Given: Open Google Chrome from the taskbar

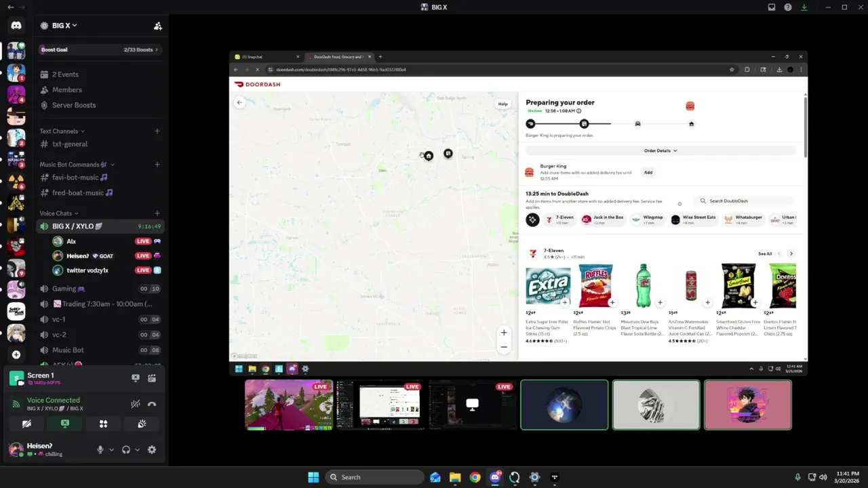Looking at the screenshot, I should pos(475,477).
